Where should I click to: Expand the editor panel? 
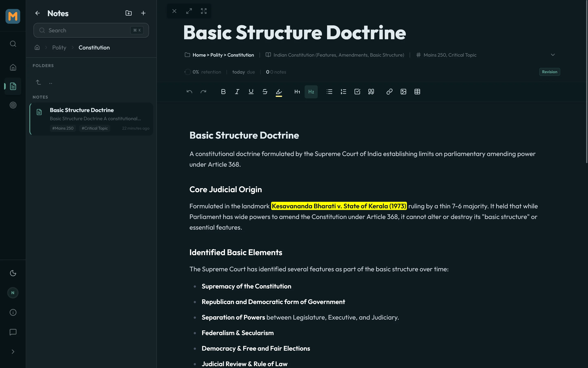[189, 11]
